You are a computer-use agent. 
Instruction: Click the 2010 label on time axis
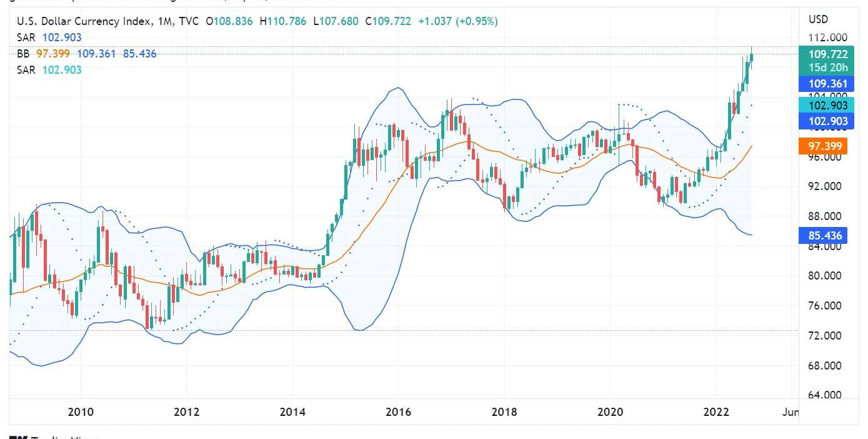coord(81,411)
